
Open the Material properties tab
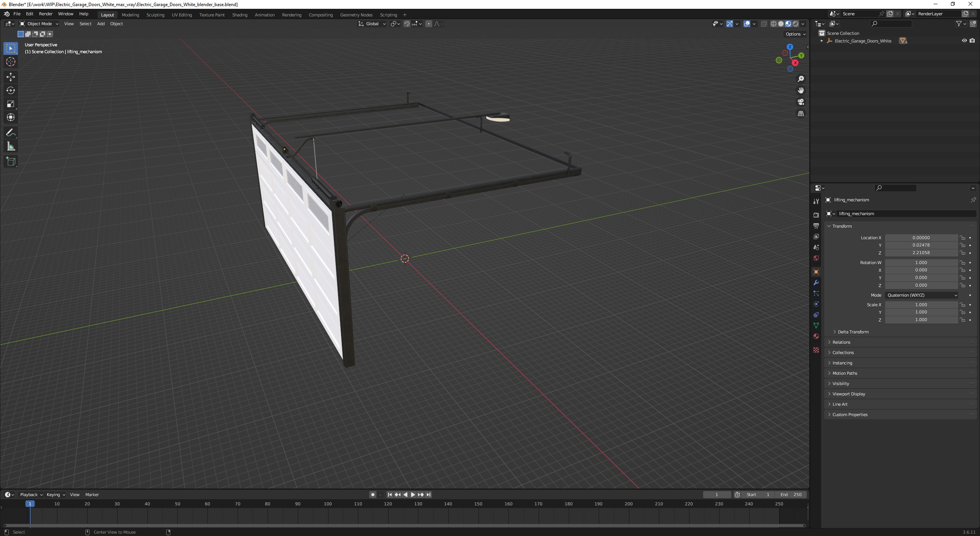pos(816,336)
